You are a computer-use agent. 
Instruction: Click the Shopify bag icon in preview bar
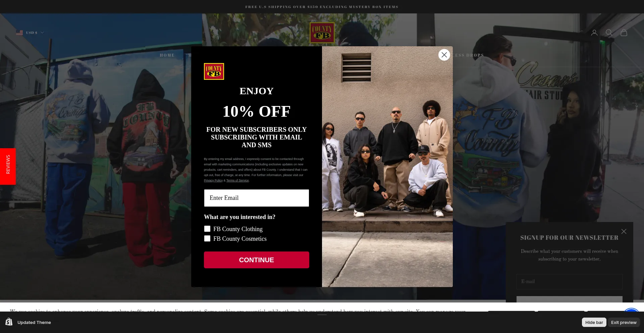click(x=9, y=322)
